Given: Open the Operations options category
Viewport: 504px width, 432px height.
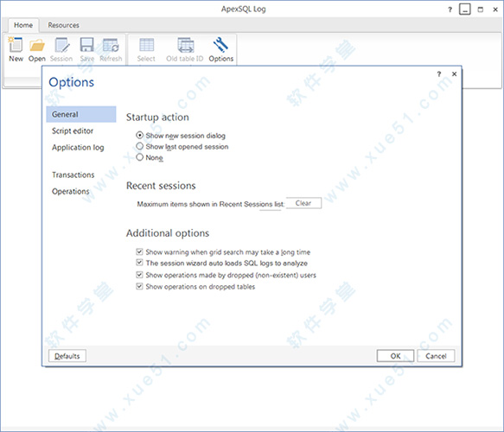Looking at the screenshot, I should coord(71,192).
